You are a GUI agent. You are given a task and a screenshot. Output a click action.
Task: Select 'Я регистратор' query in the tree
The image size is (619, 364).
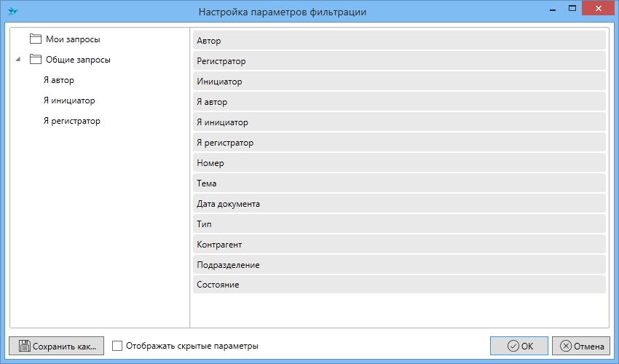71,121
